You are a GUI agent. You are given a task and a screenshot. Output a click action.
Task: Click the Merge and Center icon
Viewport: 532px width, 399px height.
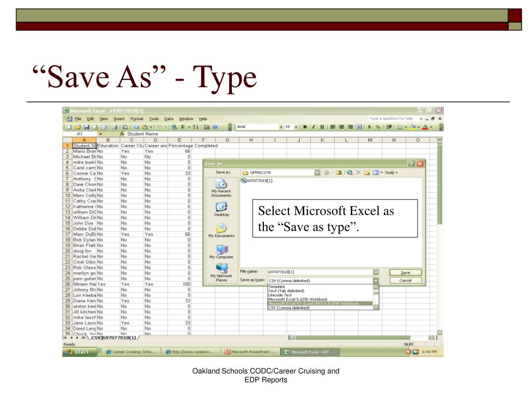pos(358,127)
